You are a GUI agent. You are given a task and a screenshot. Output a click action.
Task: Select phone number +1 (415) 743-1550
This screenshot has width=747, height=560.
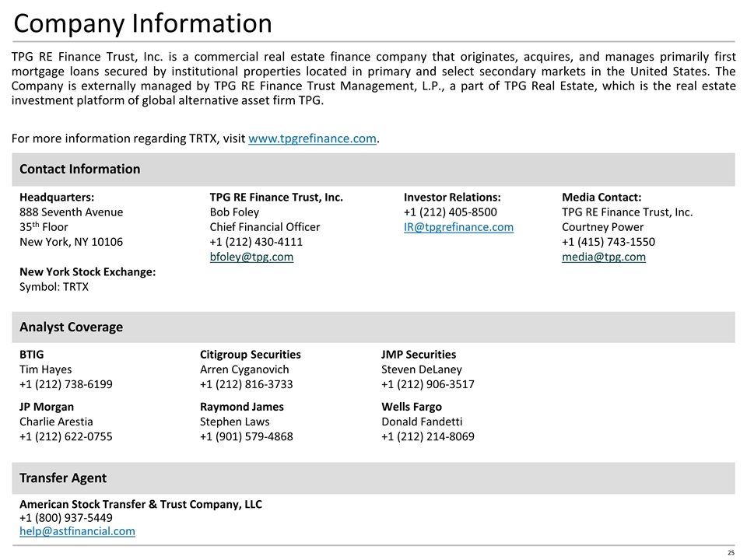[608, 242]
